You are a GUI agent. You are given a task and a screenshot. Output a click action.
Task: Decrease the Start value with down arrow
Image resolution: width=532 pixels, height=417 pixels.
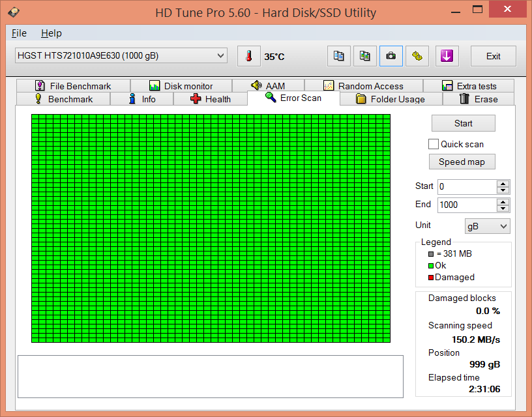pyautogui.click(x=503, y=190)
